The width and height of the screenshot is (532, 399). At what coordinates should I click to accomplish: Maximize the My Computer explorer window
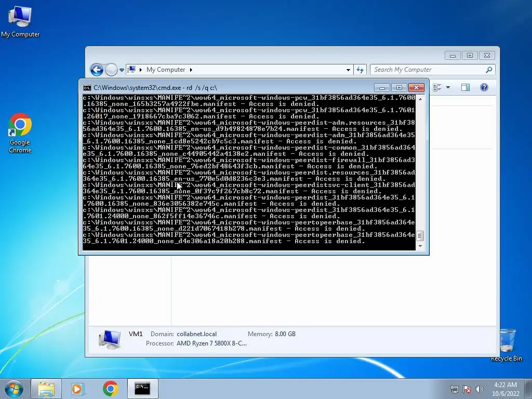pos(470,55)
